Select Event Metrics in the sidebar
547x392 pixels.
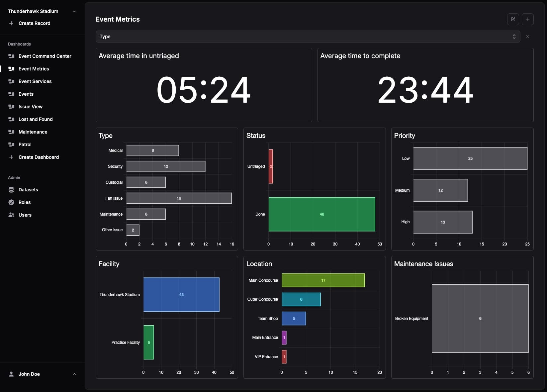pyautogui.click(x=34, y=69)
